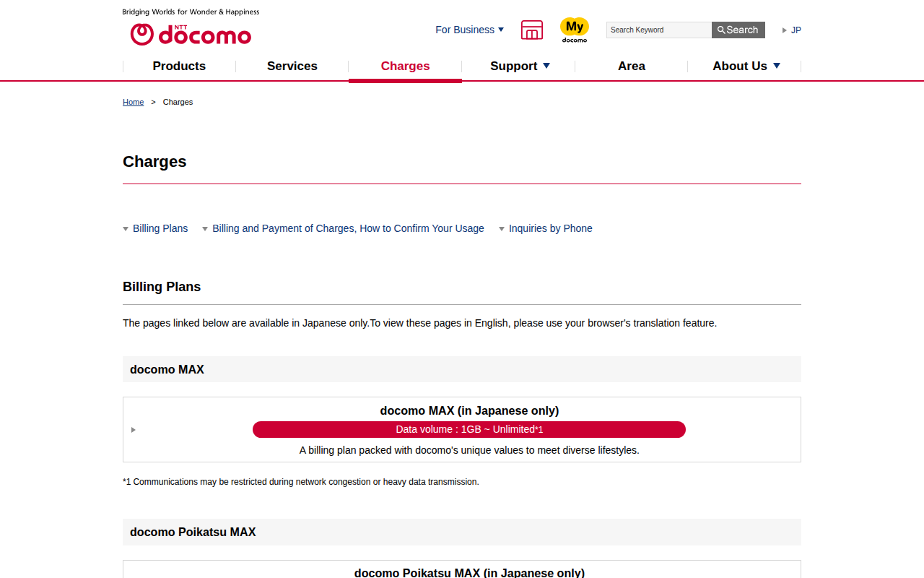Click the magnifier Search button

point(738,30)
